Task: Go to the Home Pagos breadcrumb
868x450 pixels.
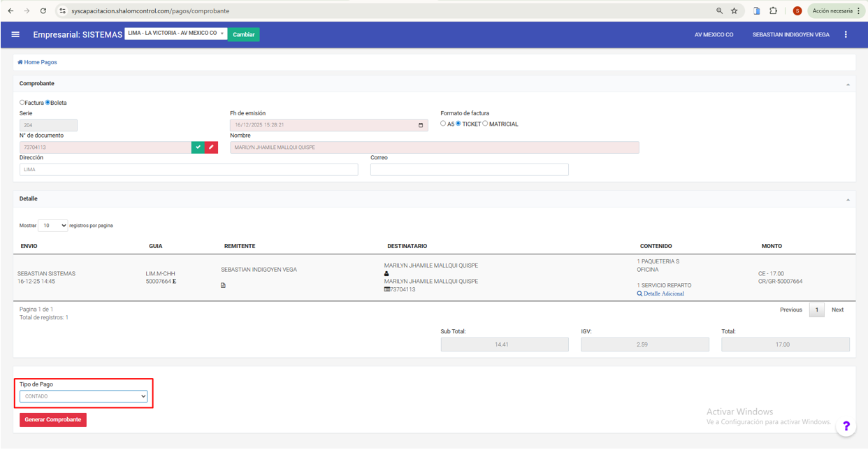Action: click(37, 62)
